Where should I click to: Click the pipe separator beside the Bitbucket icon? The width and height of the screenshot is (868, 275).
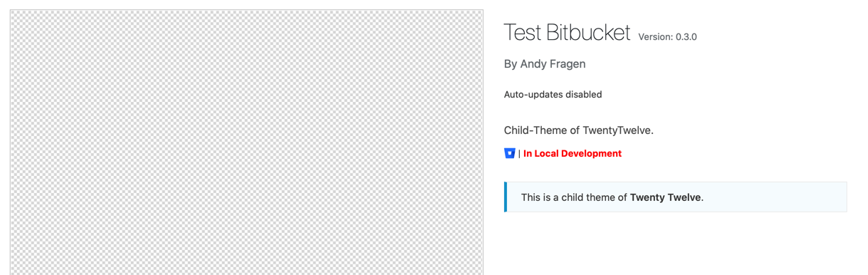[520, 153]
